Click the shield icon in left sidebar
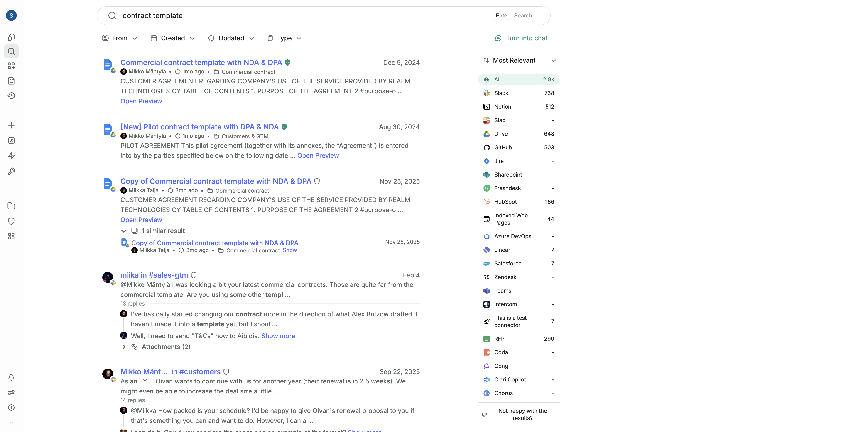Viewport: 868px width, 432px height. pos(11,221)
